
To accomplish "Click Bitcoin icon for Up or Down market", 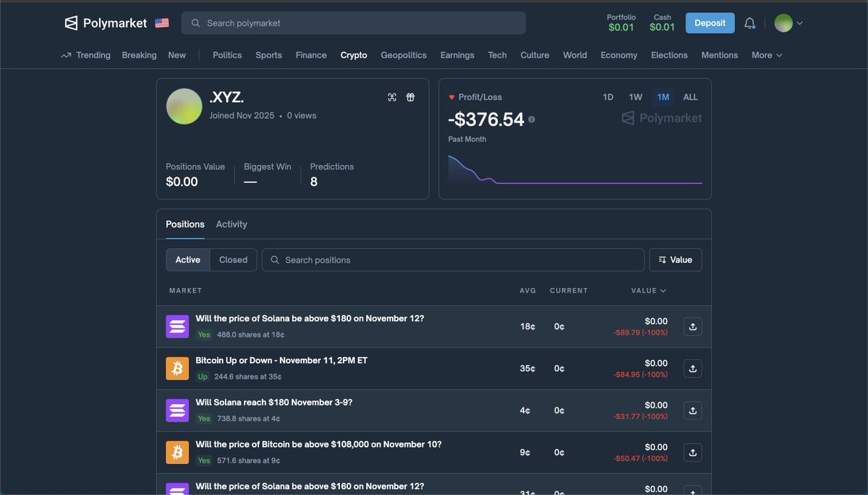I will (x=177, y=368).
